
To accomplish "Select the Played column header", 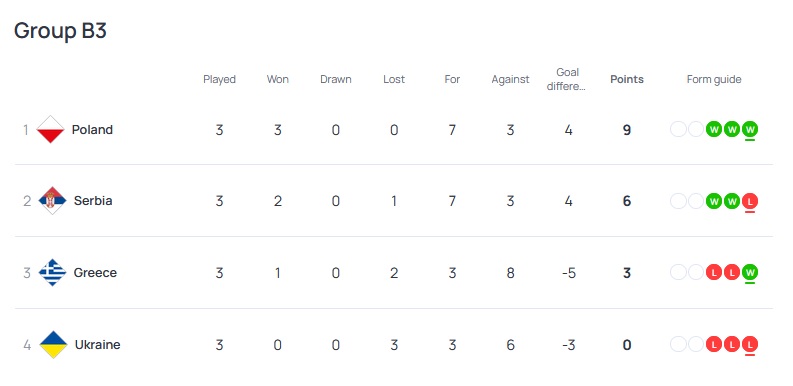I will (x=219, y=79).
